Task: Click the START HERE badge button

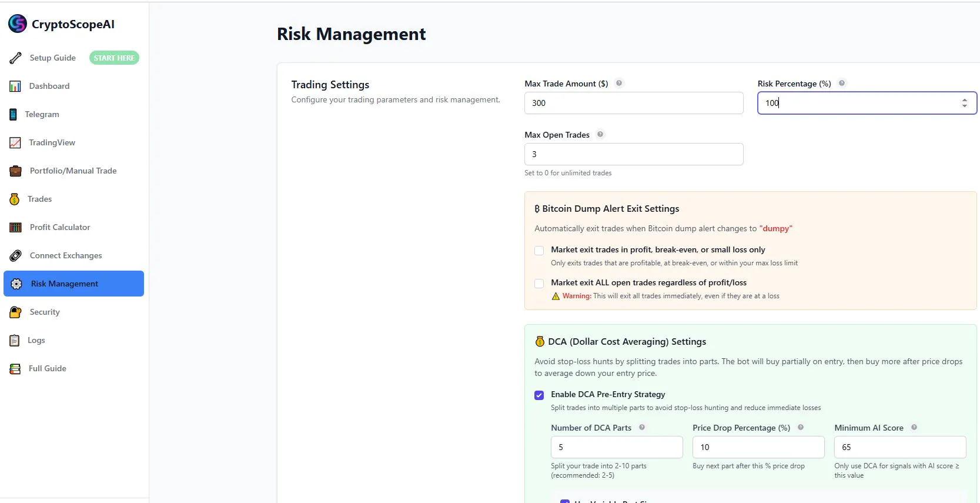Action: coord(114,58)
